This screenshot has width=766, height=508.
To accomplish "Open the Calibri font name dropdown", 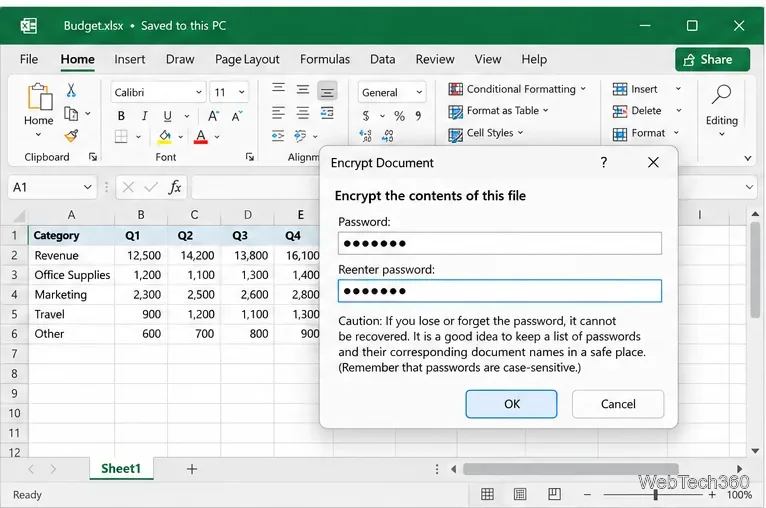I will 199,92.
